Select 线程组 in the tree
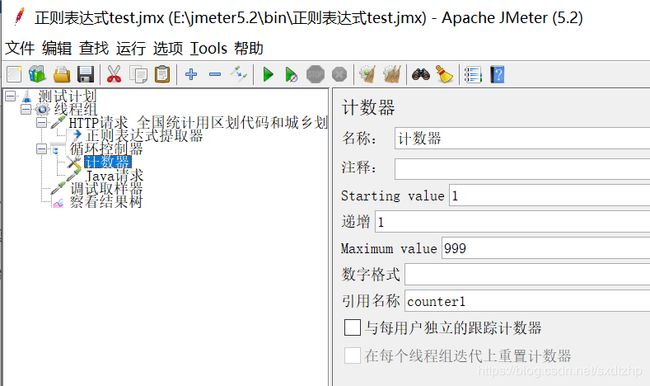 click(x=75, y=109)
